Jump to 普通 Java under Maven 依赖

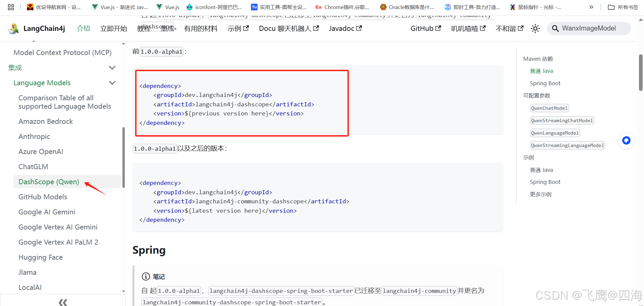(x=541, y=71)
